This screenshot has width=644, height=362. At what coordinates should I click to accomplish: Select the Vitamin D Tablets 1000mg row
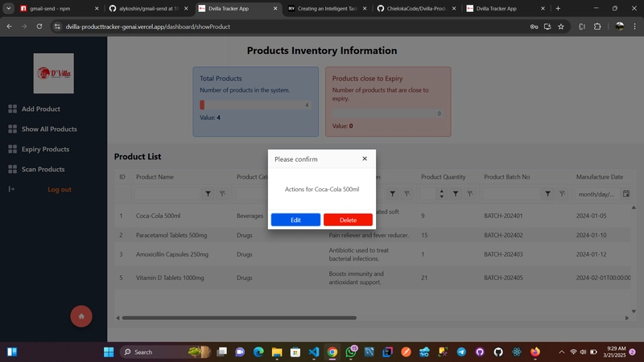(372, 278)
